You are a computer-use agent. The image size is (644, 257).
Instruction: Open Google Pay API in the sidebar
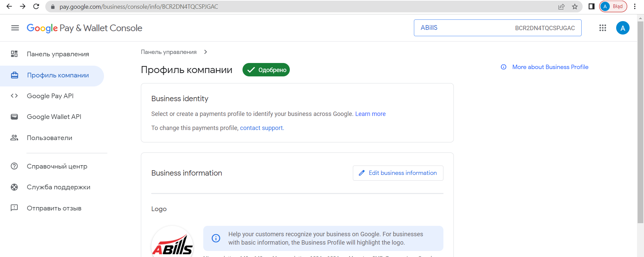[x=50, y=96]
